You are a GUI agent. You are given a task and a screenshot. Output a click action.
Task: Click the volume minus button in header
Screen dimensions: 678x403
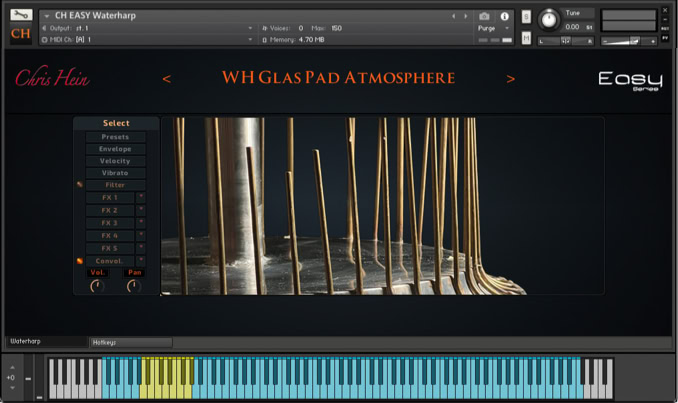[605, 42]
